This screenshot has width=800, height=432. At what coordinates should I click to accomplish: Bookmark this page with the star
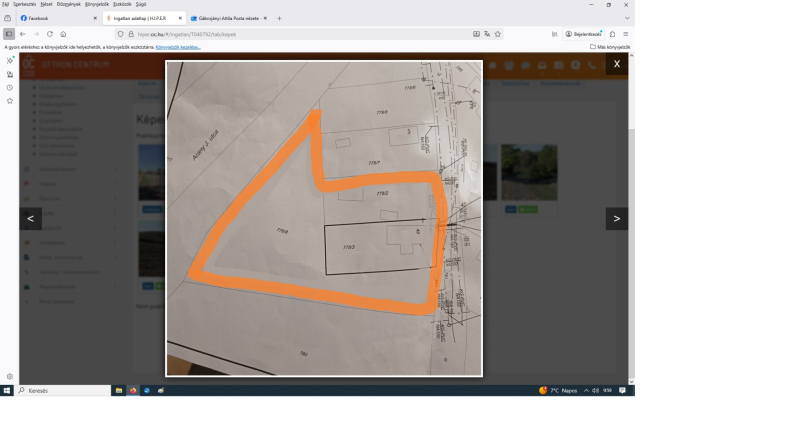point(498,34)
